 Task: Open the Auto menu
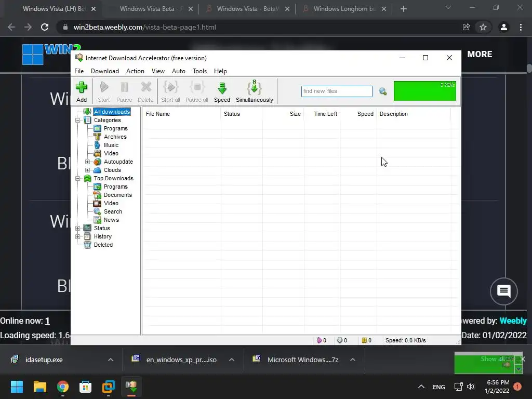click(179, 71)
